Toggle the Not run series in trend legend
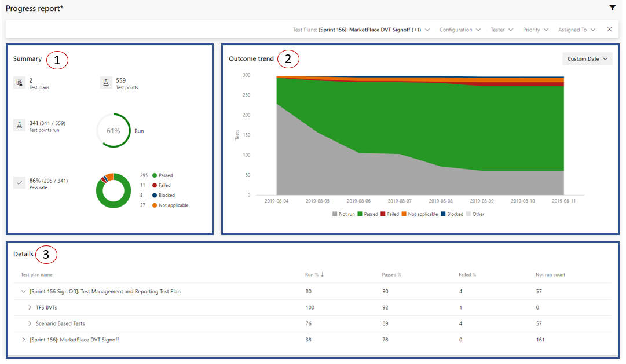The width and height of the screenshot is (626, 364). click(x=334, y=214)
